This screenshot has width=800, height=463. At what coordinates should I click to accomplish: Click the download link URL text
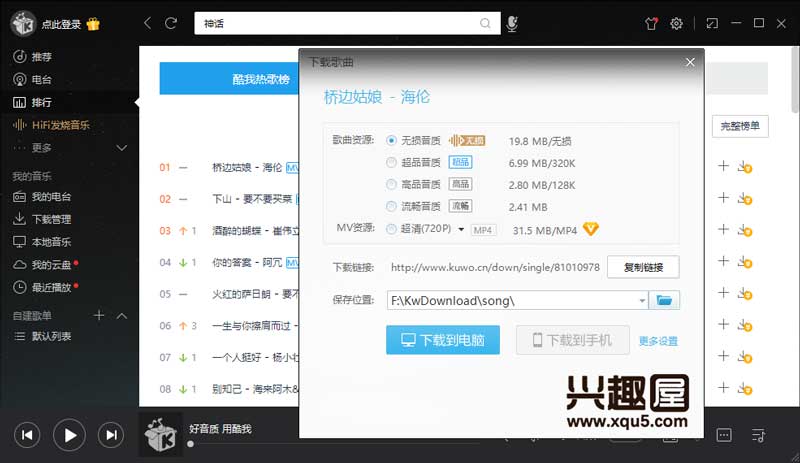coord(495,267)
